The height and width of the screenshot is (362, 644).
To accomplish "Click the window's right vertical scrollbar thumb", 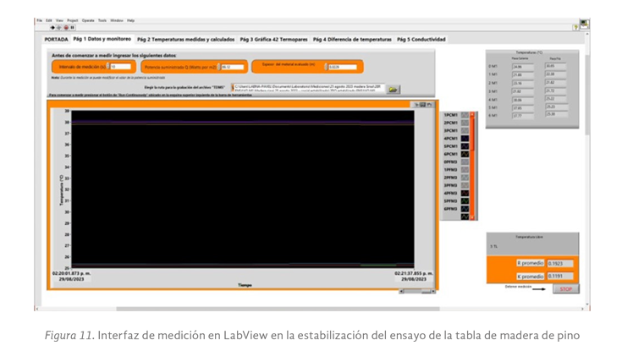I will (x=587, y=95).
